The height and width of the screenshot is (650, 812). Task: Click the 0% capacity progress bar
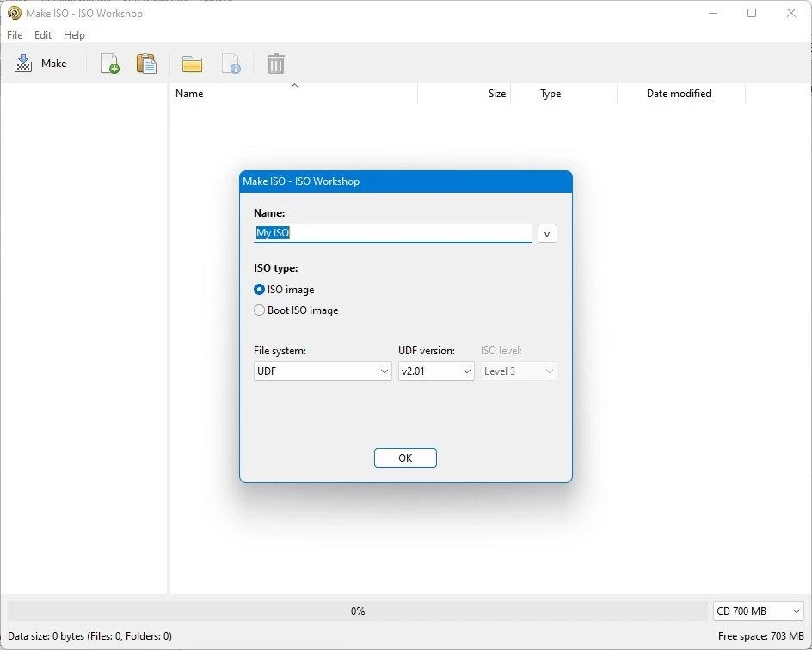tap(357, 610)
